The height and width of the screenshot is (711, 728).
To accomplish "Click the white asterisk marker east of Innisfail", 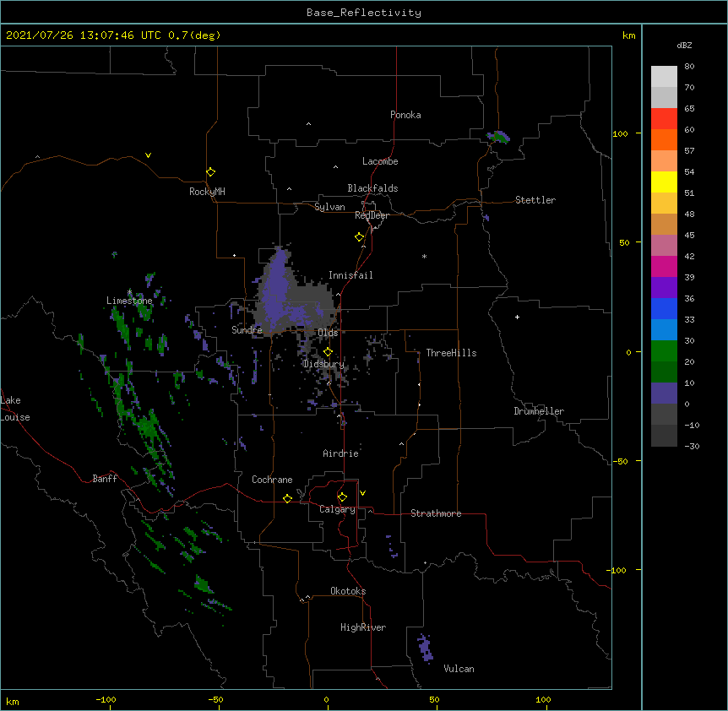I will 424,256.
